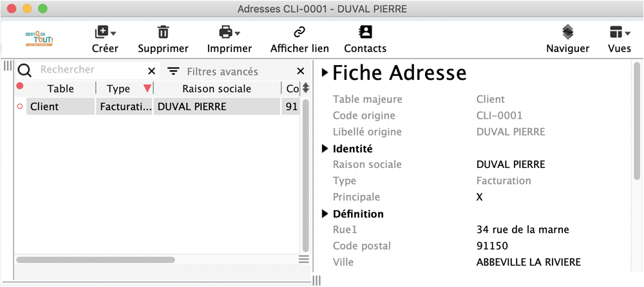Click the left panel grip handle
The image size is (644, 287).
(7, 66)
